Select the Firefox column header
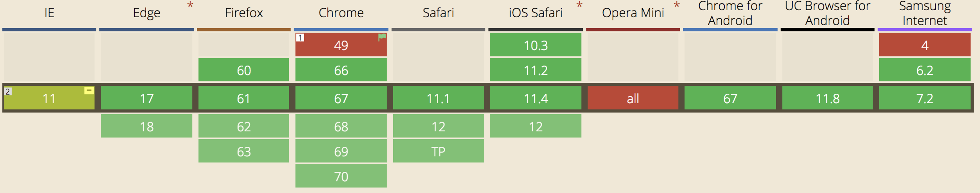Viewport: 980px width, 193px height. pos(243,13)
